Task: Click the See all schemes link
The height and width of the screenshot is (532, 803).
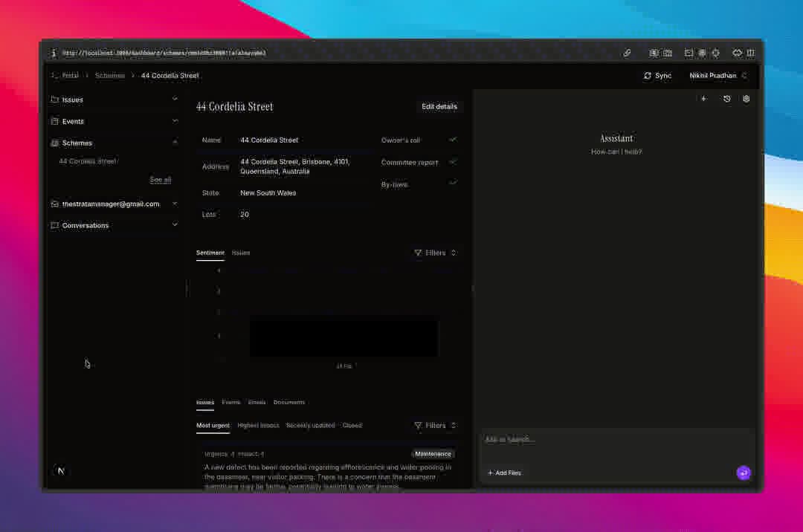Action: click(160, 180)
